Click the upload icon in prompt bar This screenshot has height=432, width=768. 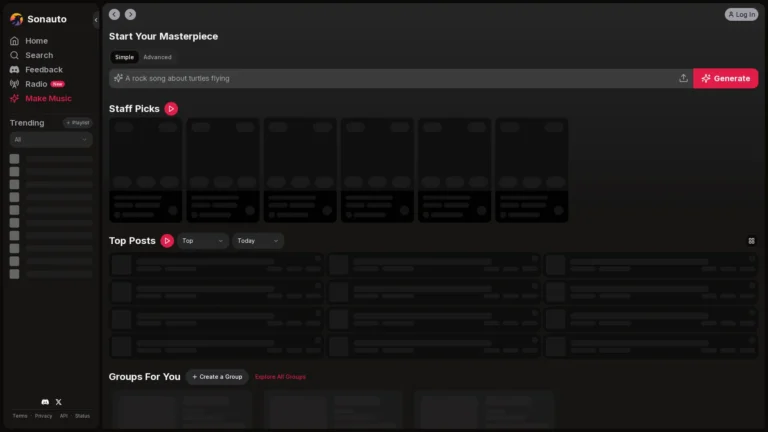coord(683,78)
